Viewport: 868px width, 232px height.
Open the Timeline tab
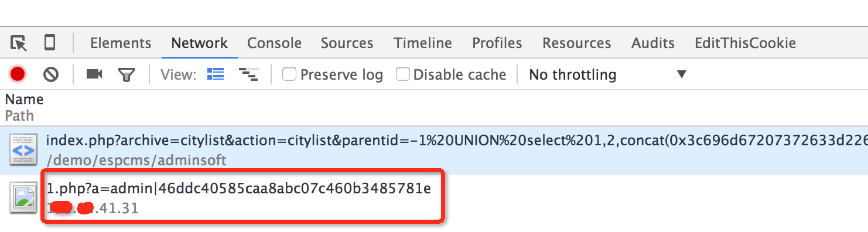423,43
